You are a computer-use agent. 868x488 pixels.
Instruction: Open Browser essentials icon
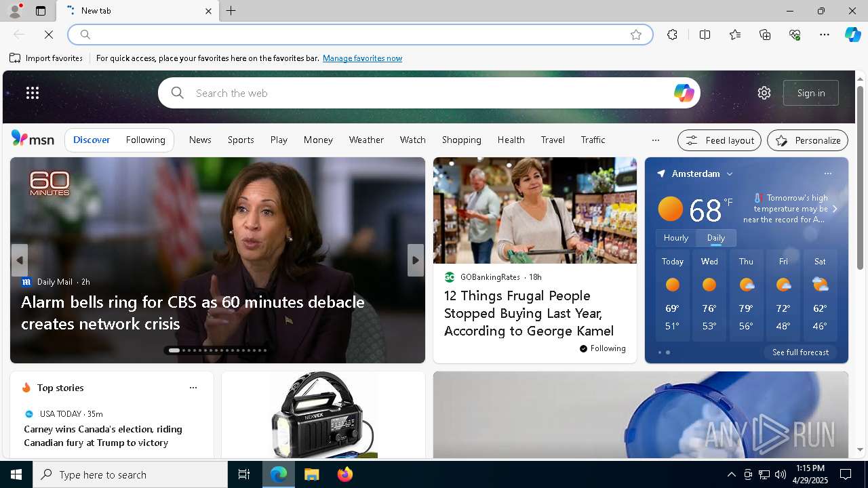click(x=795, y=35)
